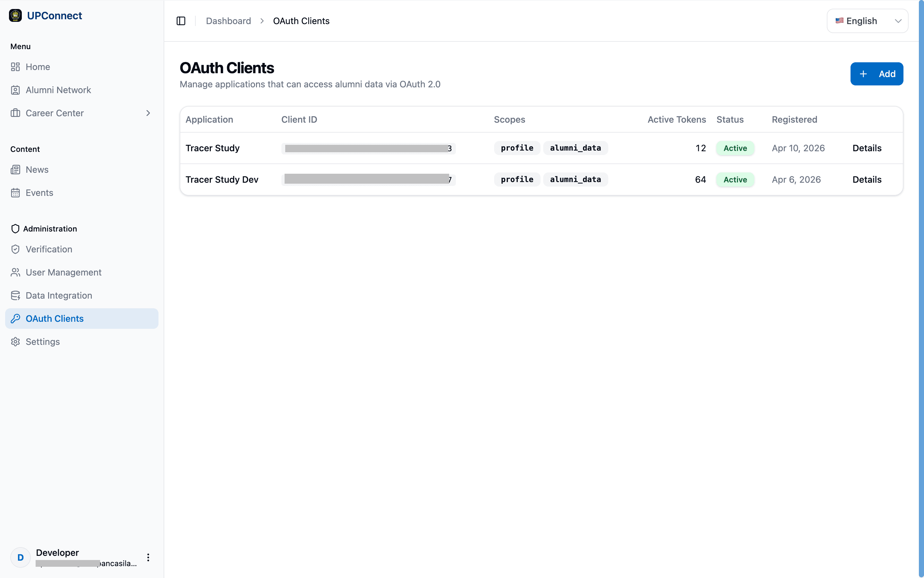Viewport: 924px width, 578px height.
Task: Open Settings page in sidebar
Action: pyautogui.click(x=82, y=342)
